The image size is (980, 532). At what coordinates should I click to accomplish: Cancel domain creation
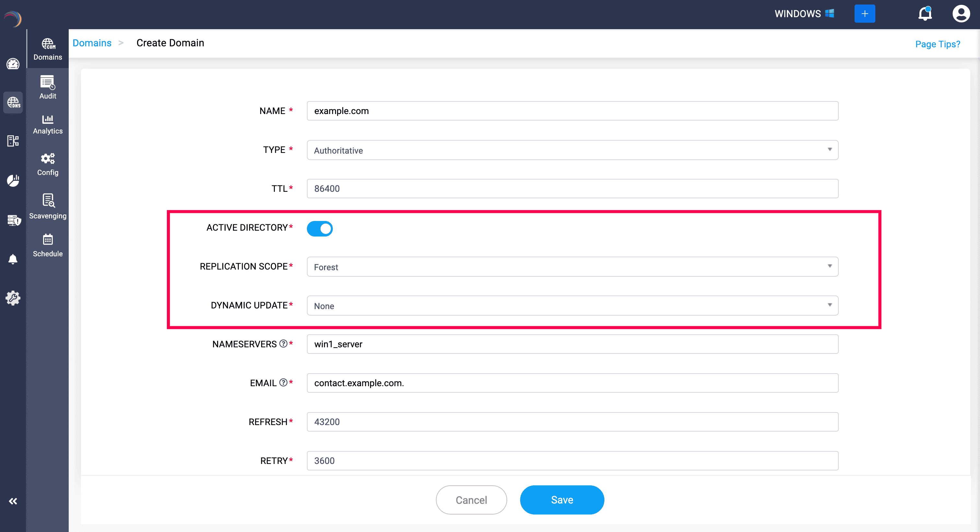point(471,500)
